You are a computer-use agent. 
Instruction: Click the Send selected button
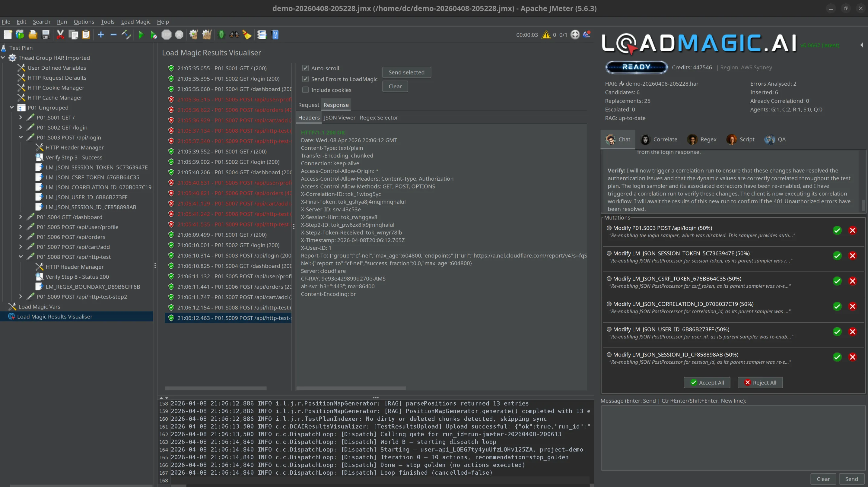tap(406, 72)
